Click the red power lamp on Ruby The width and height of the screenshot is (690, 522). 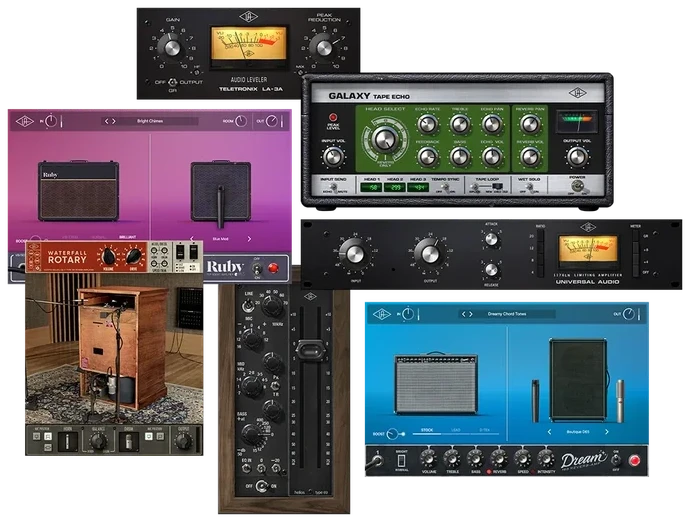(273, 268)
